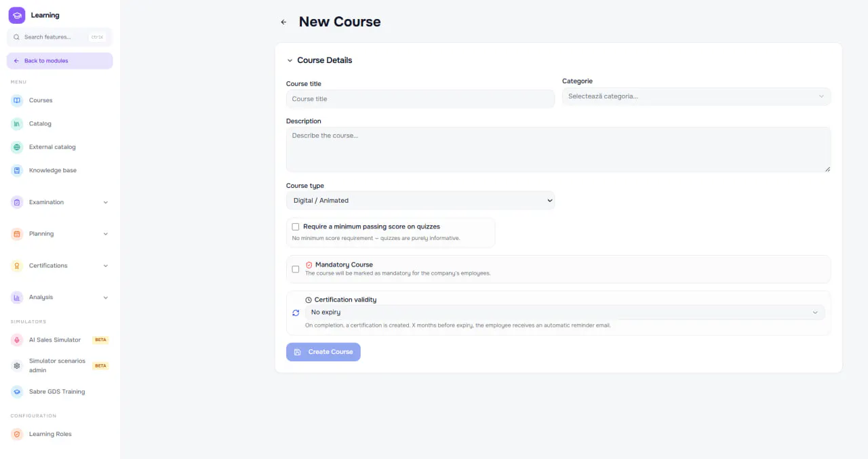
Task: Click the Catalog library icon
Action: click(x=17, y=124)
